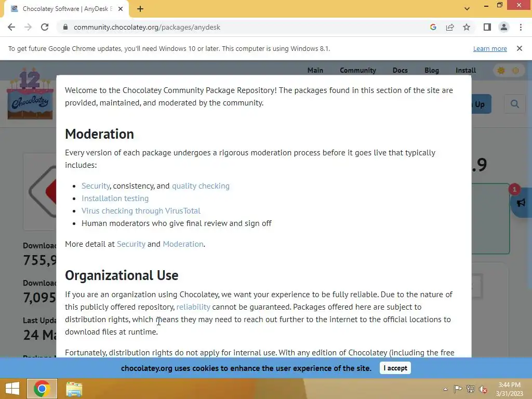Image resolution: width=532 pixels, height=399 pixels.
Task: View site information padlock icon
Action: pos(65,27)
